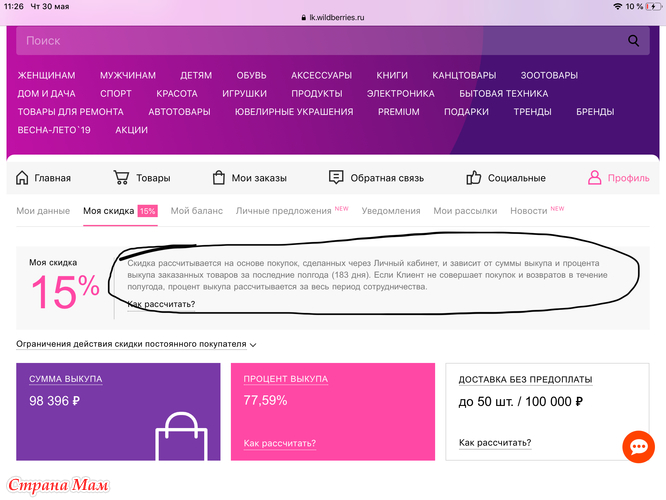
Task: Open the Главная home icon
Action: [22, 178]
